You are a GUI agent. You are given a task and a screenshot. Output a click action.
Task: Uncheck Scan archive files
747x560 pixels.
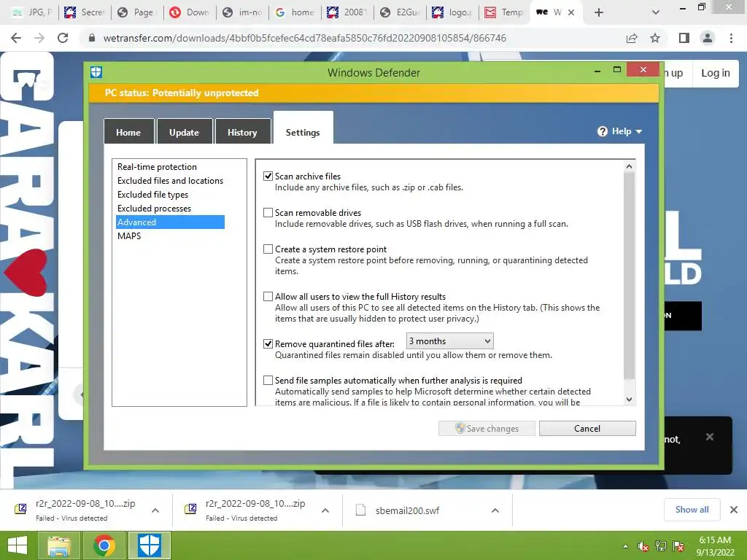tap(268, 176)
